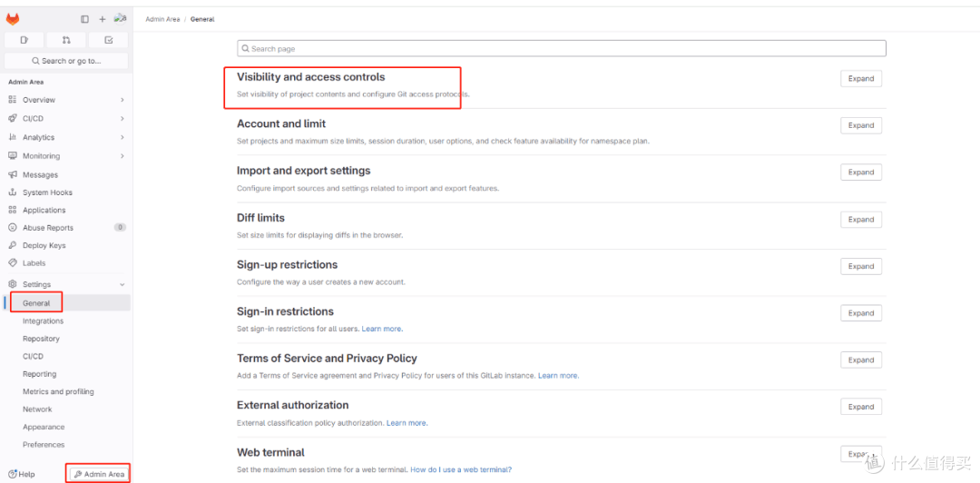Viewport: 980px width, 483px height.
Task: Click Learn more link for Sign-in restrictions
Action: (x=383, y=329)
